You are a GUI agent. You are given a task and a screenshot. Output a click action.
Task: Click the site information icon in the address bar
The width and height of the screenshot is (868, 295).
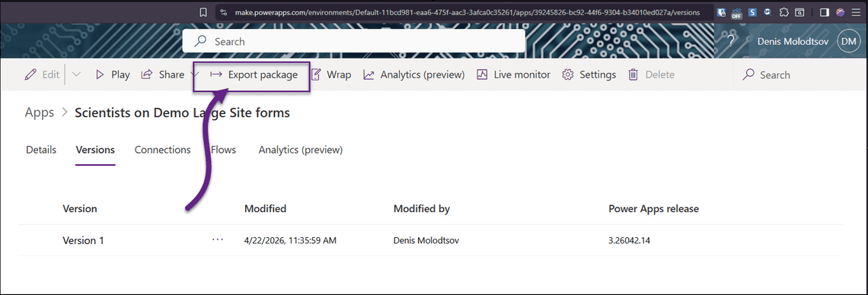[x=223, y=12]
